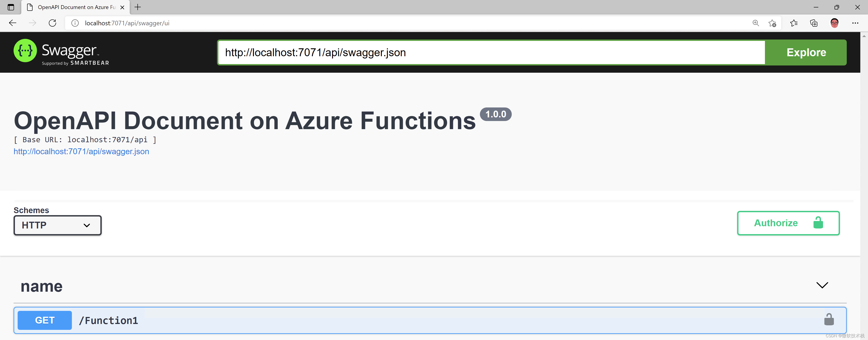This screenshot has height=340, width=868.
Task: Open the browser settings menu via three dots
Action: tap(856, 23)
